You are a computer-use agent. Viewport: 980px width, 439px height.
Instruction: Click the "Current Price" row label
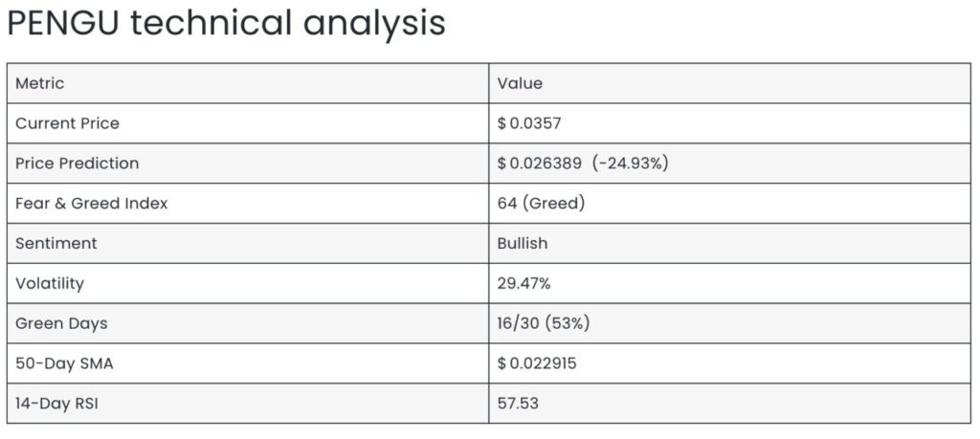67,123
